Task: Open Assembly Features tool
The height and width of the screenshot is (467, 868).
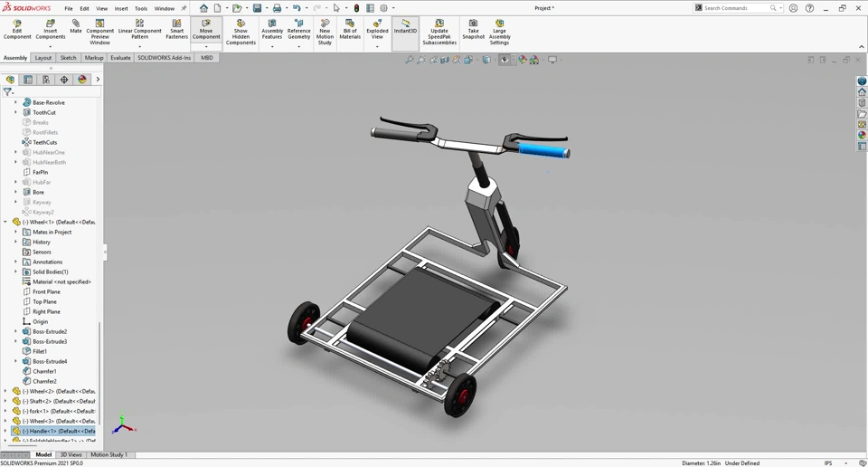Action: (272, 30)
